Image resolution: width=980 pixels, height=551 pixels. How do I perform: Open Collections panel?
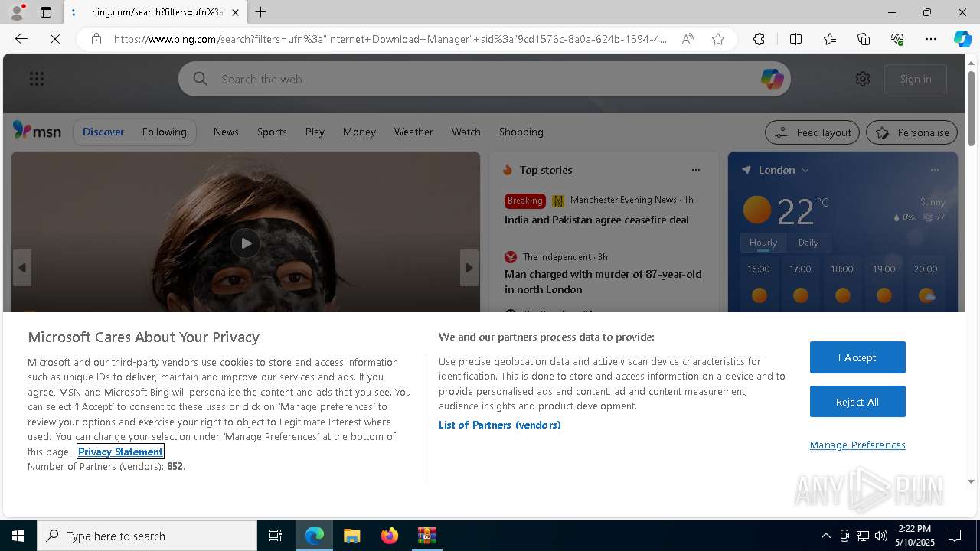[x=864, y=39]
